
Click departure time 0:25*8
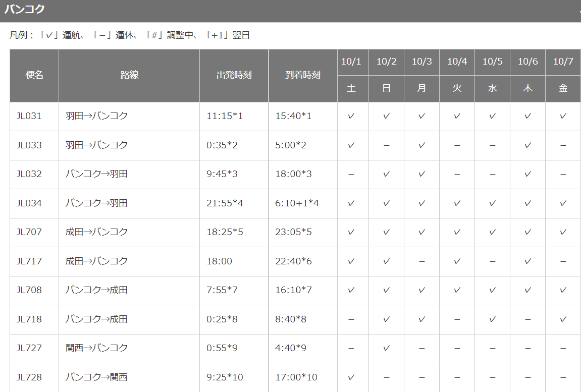pos(222,319)
